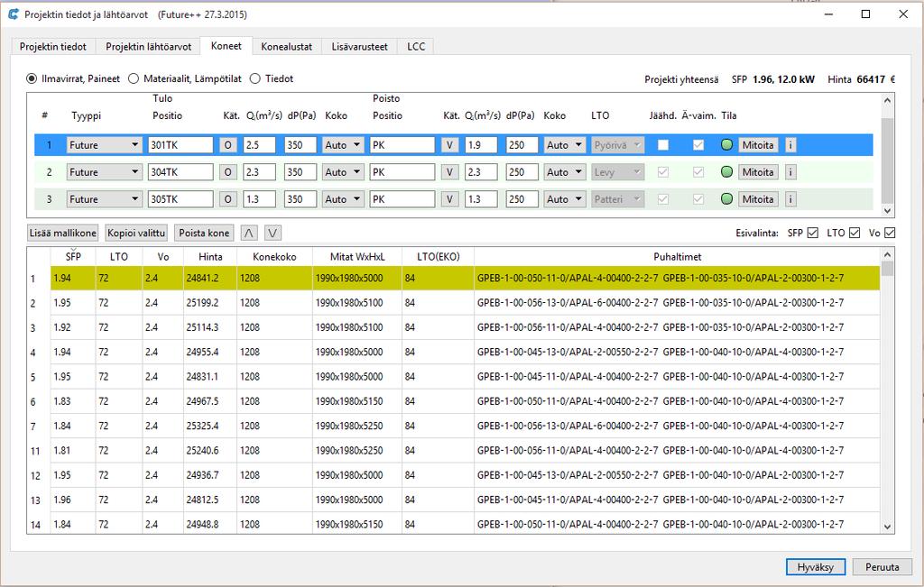Screen dimensions: 924x587
Task: Uncheck SFP preselection checkbox
Action: pos(813,234)
